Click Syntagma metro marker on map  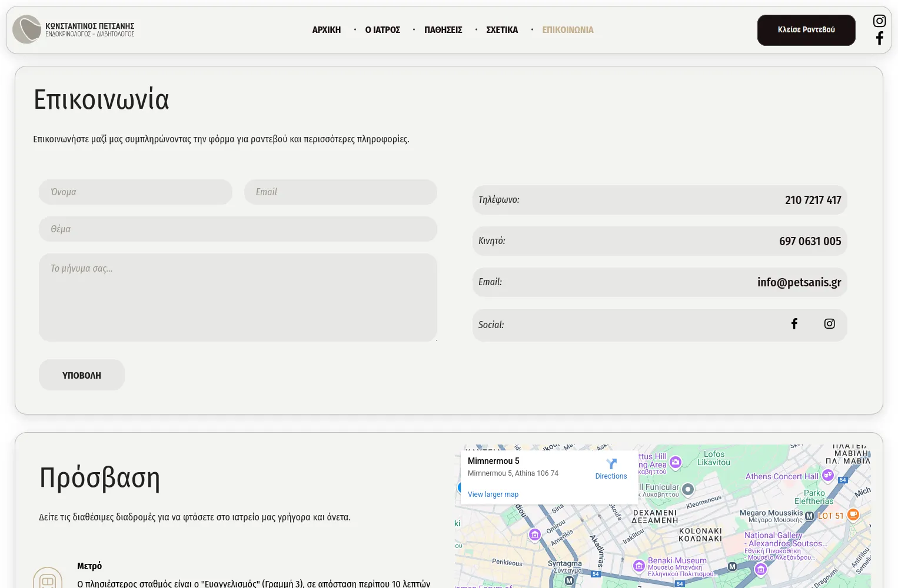click(569, 580)
